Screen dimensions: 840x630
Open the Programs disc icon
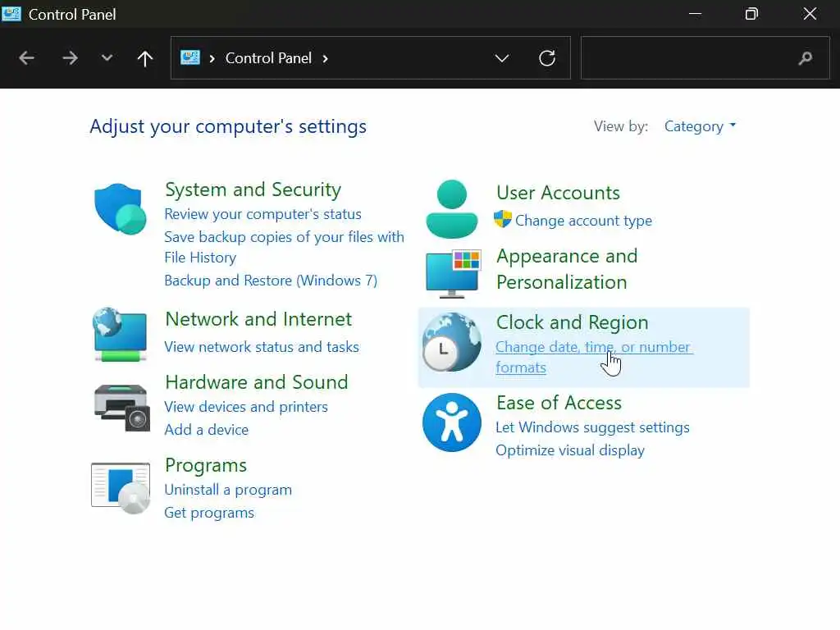pos(121,488)
